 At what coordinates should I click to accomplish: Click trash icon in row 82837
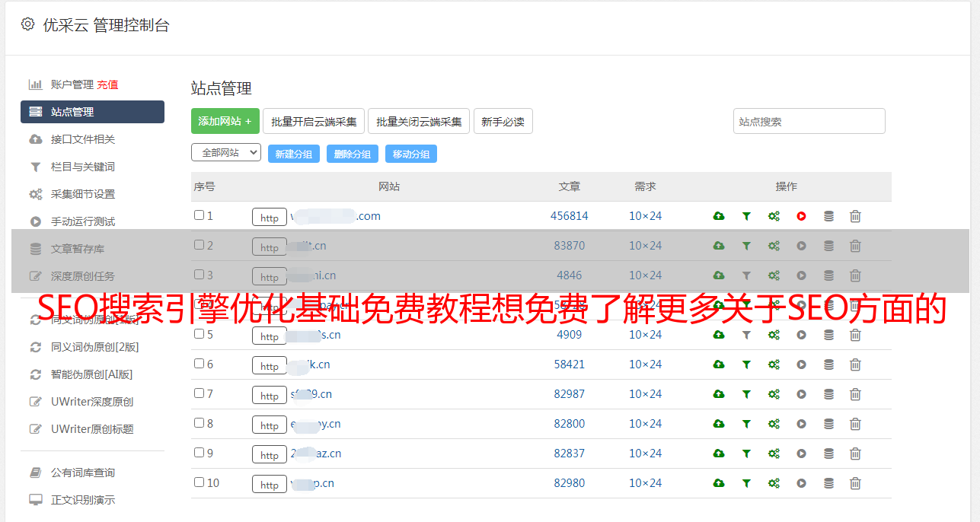pos(855,454)
